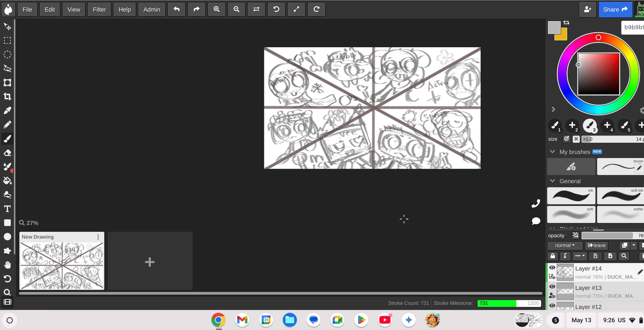Select the Eyedropper tool

coord(7,110)
